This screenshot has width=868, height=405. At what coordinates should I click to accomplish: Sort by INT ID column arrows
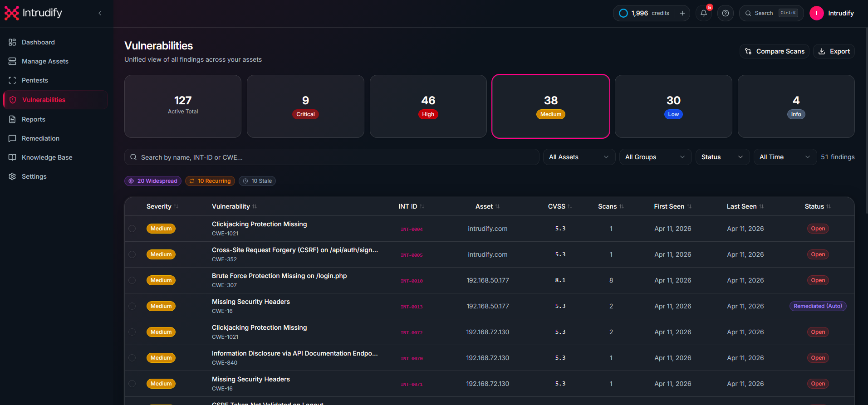(x=422, y=206)
